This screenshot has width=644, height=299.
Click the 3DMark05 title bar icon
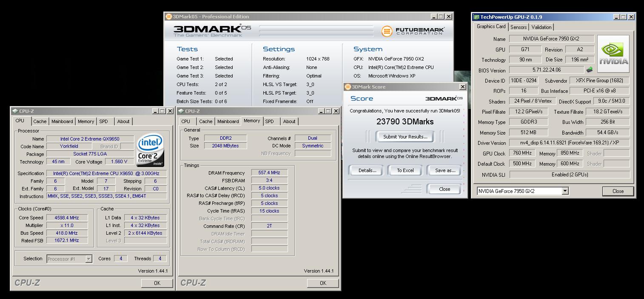tap(168, 17)
